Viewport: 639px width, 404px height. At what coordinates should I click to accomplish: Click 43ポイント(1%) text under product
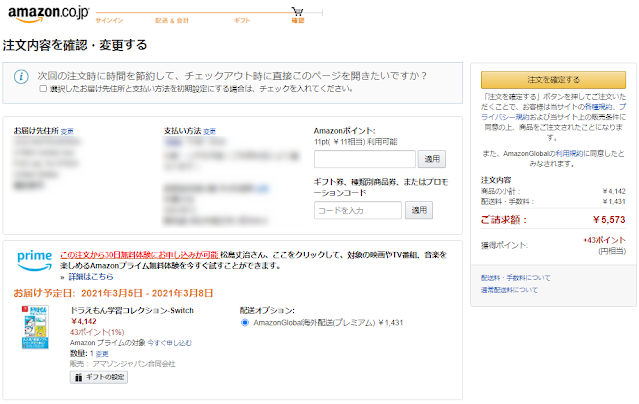[97, 332]
